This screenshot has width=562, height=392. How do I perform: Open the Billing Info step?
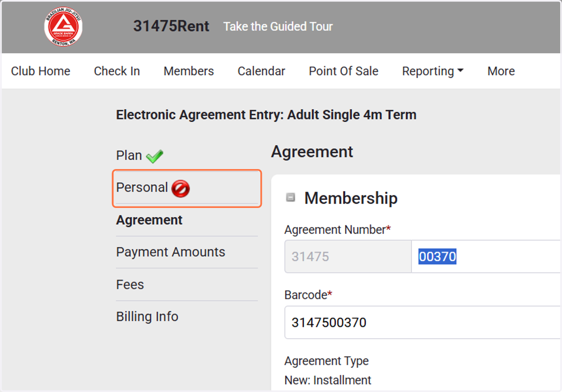[x=147, y=317]
